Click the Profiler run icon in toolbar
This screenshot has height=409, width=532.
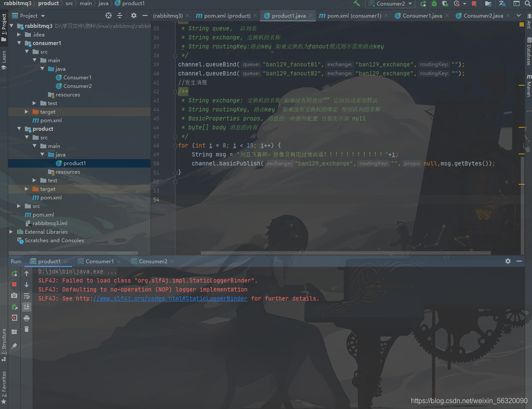click(x=456, y=3)
